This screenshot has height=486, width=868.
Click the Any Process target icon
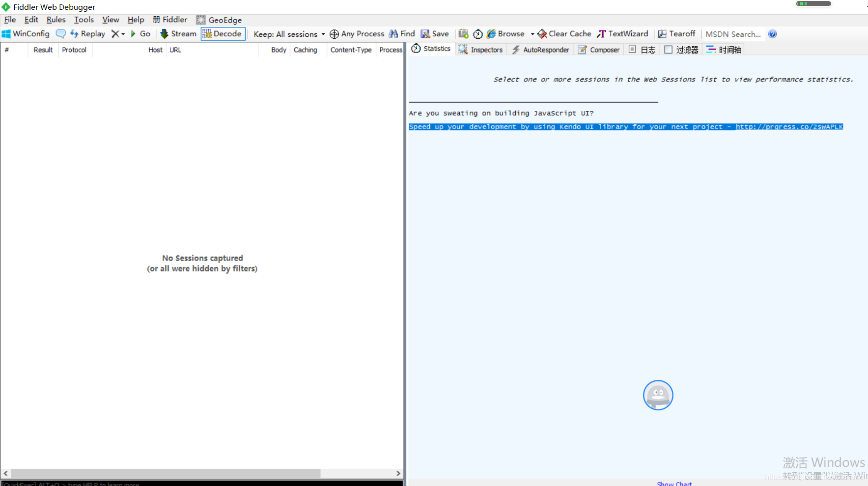(334, 34)
